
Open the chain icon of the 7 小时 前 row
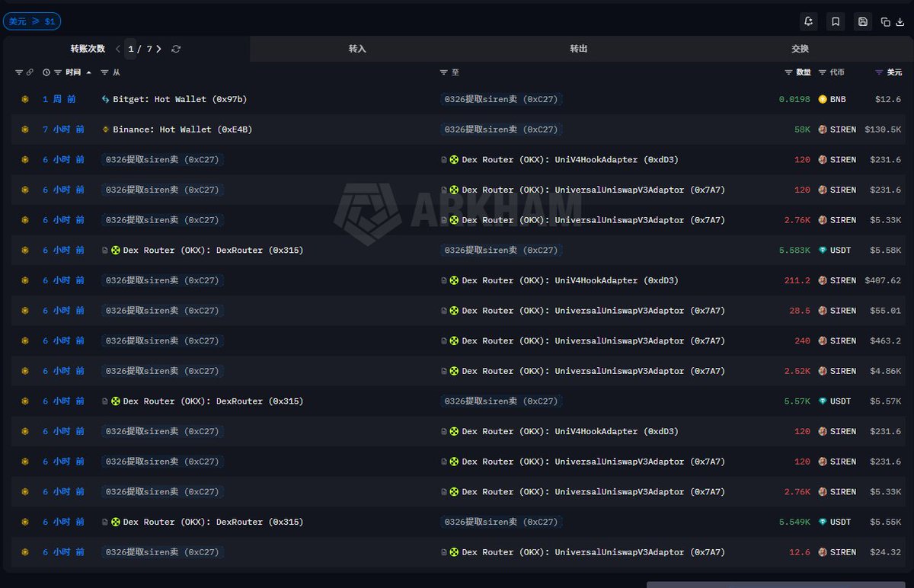point(24,129)
